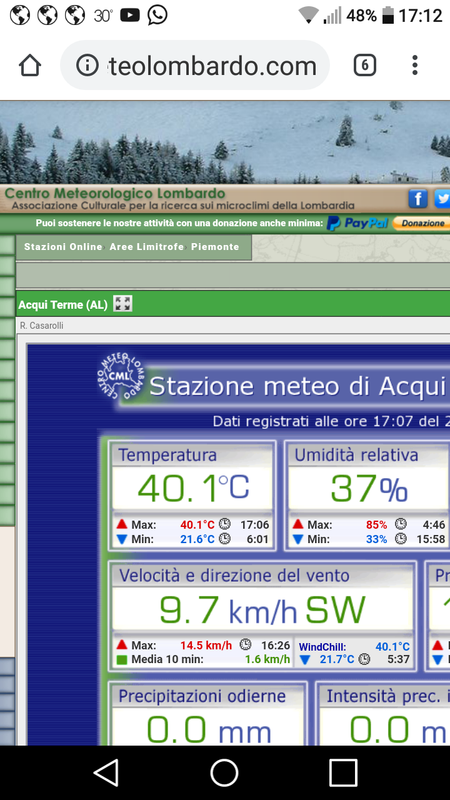This screenshot has height=800, width=450.
Task: Tap the teolombardo.com address bar
Action: click(x=195, y=65)
